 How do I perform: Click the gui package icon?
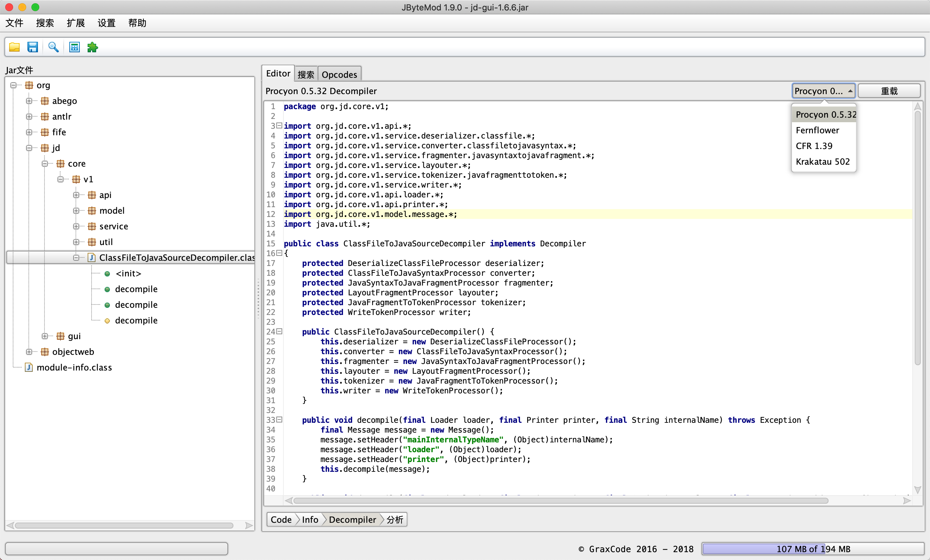click(60, 336)
